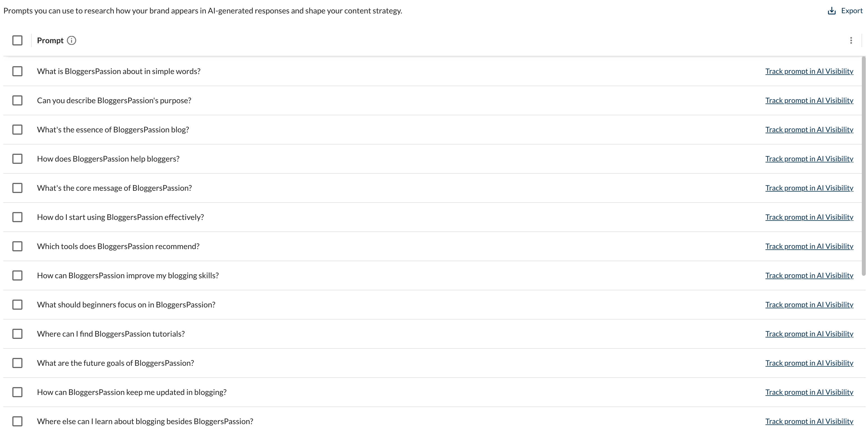Viewport: 868px width, 432px height.
Task: Track 'What should beginners focus on' prompt
Action: [x=809, y=305]
